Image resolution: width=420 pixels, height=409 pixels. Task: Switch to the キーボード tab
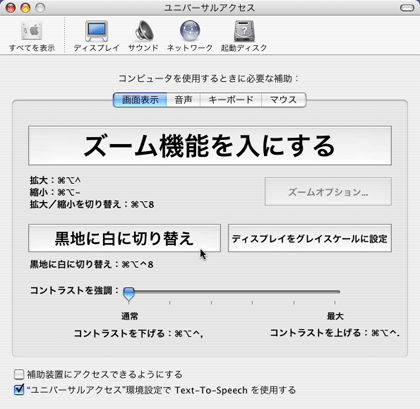tap(231, 100)
